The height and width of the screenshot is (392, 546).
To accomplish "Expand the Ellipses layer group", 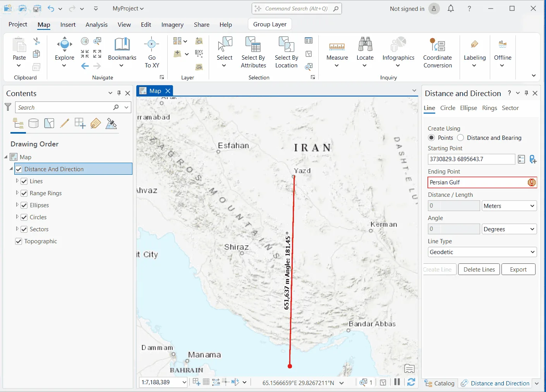I will point(17,205).
